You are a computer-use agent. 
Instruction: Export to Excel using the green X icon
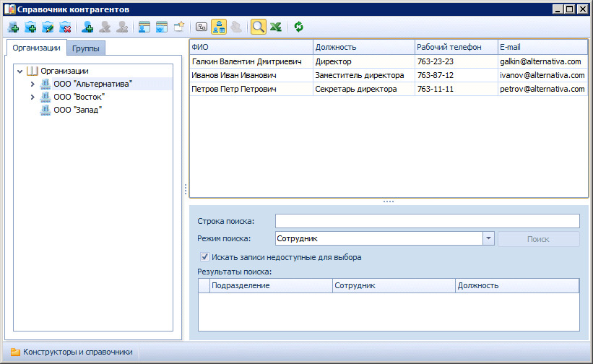(275, 27)
